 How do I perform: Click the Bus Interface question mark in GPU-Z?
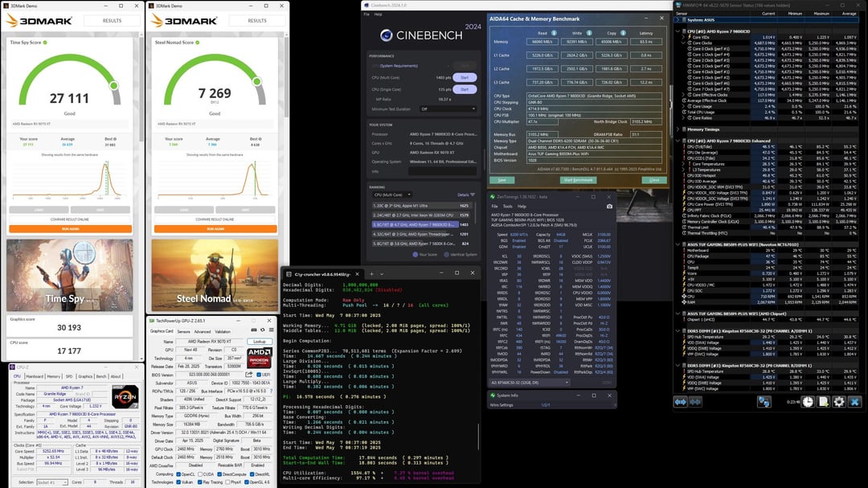pos(272,391)
